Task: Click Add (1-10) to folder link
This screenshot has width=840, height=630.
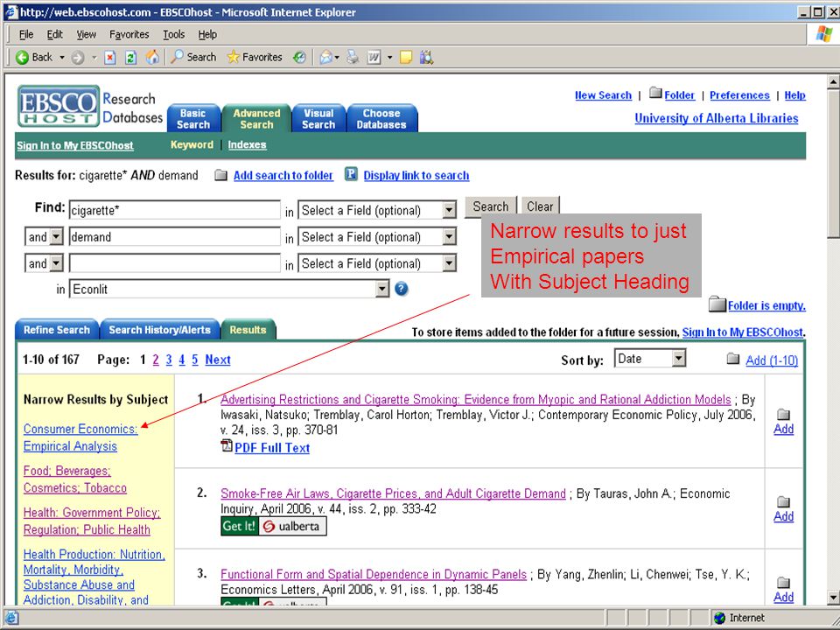Action: 772,360
